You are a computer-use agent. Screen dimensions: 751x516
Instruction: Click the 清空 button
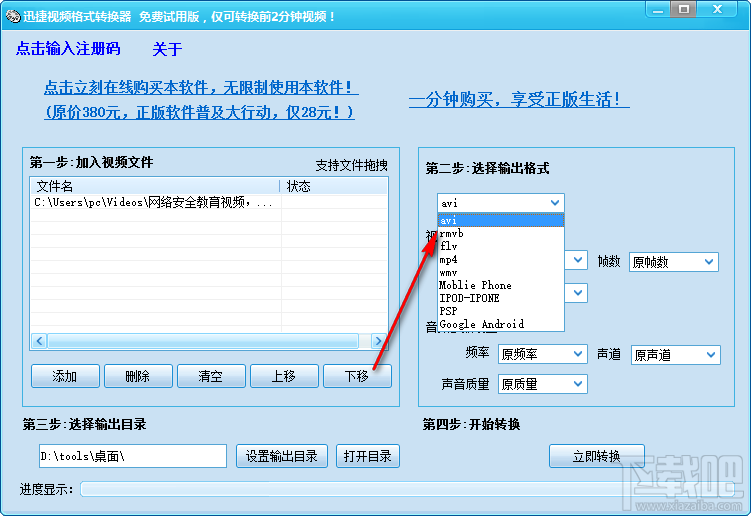coord(211,376)
